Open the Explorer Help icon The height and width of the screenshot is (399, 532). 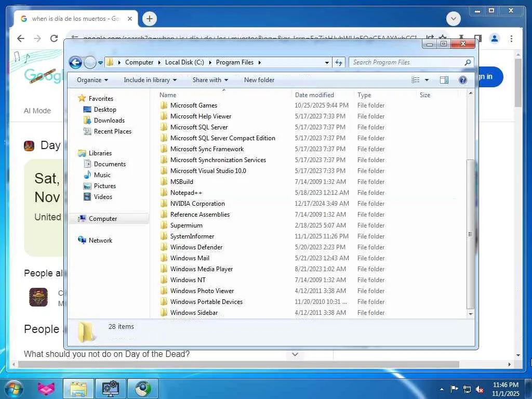point(463,80)
